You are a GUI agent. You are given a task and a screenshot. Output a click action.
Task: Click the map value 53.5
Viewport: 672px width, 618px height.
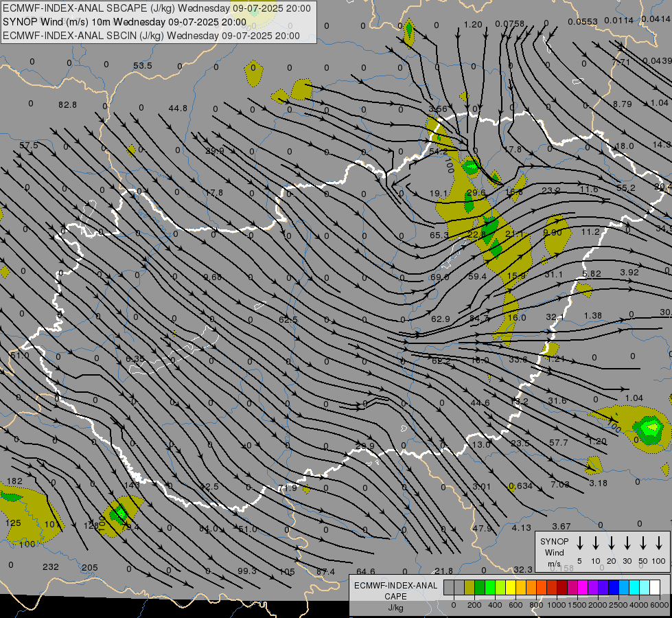[143, 66]
